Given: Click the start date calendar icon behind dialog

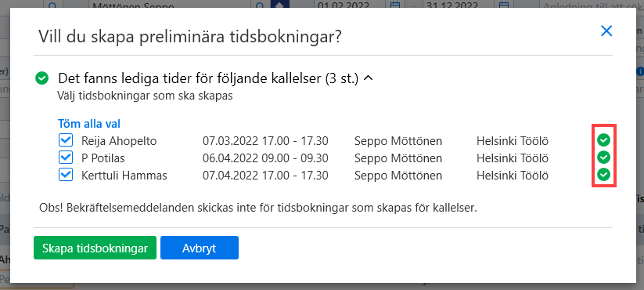Looking at the screenshot, I should pyautogui.click(x=395, y=5).
